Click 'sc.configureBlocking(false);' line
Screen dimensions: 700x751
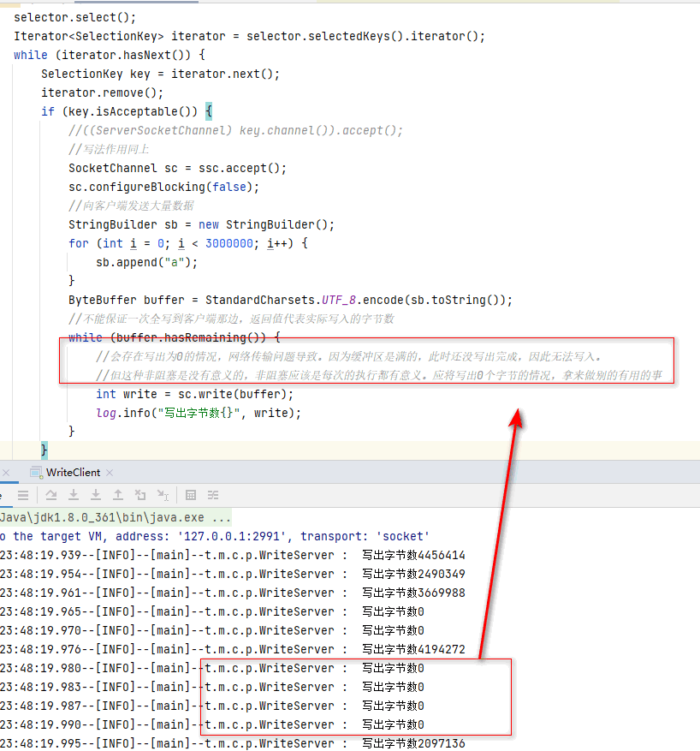[x=163, y=188]
